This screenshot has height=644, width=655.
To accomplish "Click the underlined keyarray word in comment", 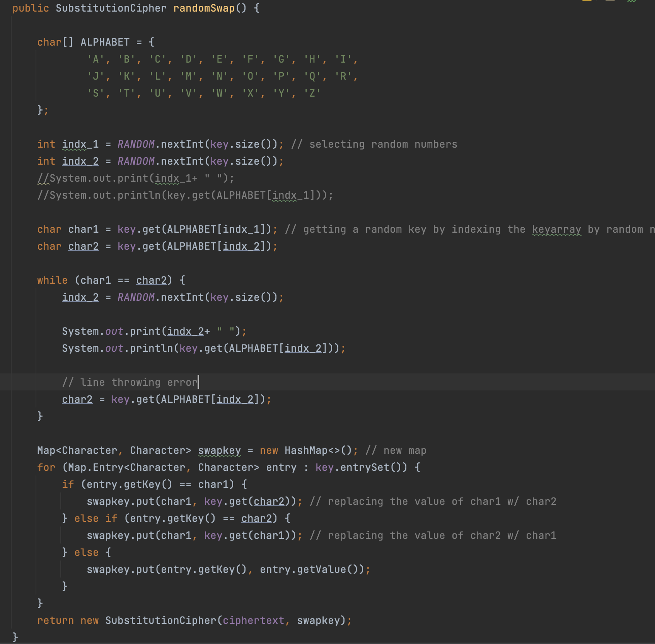I will [556, 229].
